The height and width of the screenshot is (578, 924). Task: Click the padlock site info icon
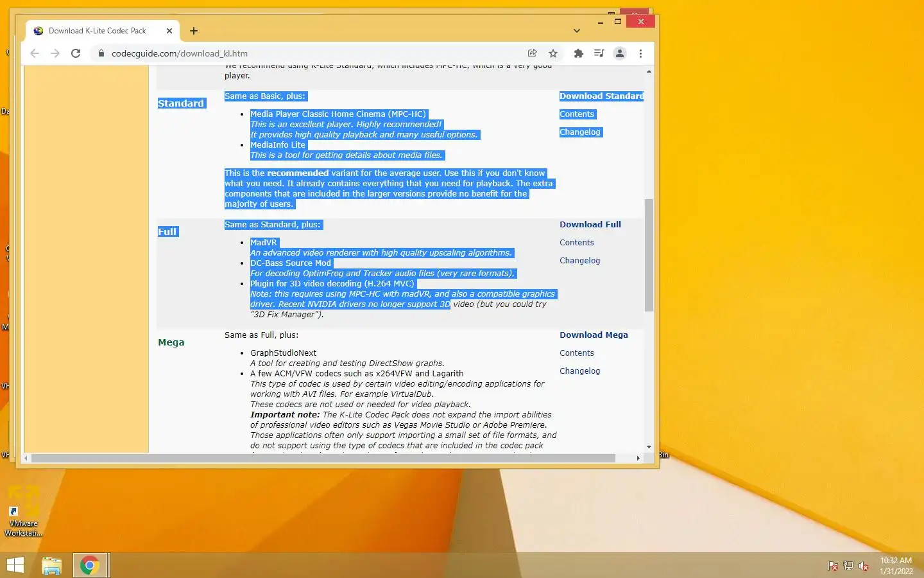[101, 53]
